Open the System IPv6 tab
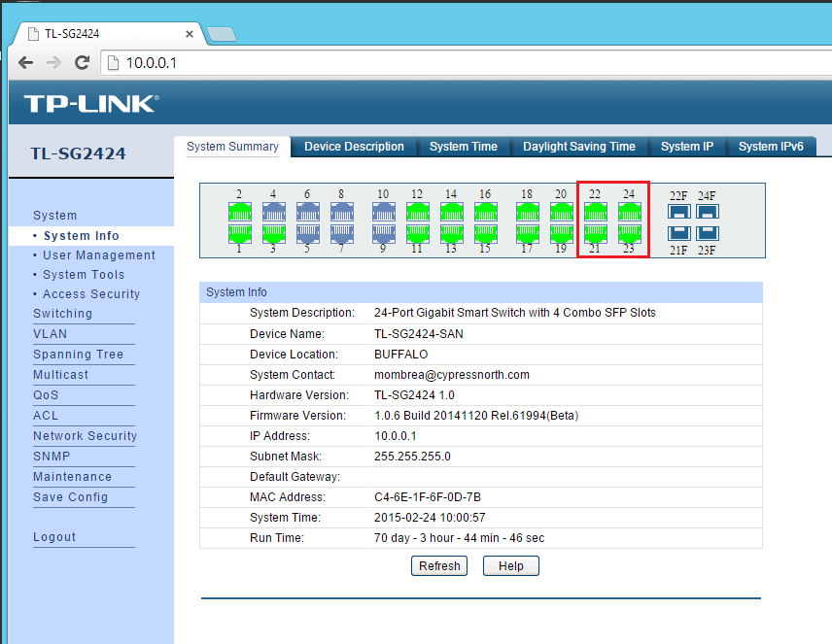This screenshot has height=644, width=832. (x=771, y=147)
